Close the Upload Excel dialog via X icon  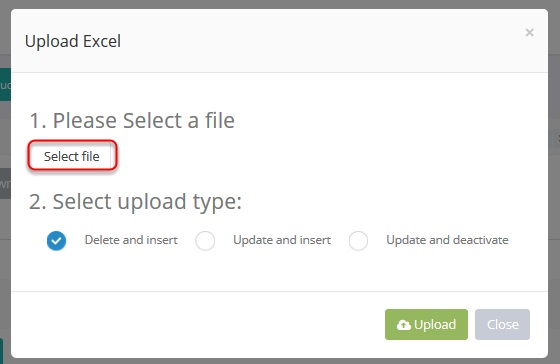529,33
